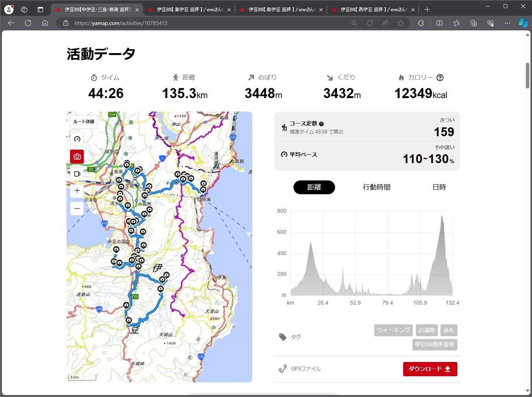Viewport: 532px width, 397px height.
Task: Click the address bar URL field
Action: 208,23
